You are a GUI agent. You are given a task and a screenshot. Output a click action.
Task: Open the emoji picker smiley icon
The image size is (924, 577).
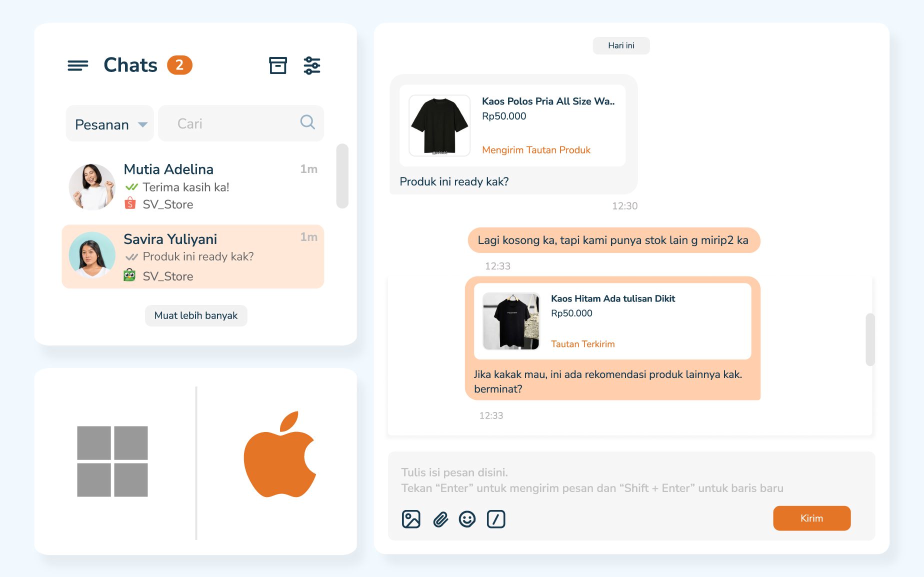tap(467, 519)
